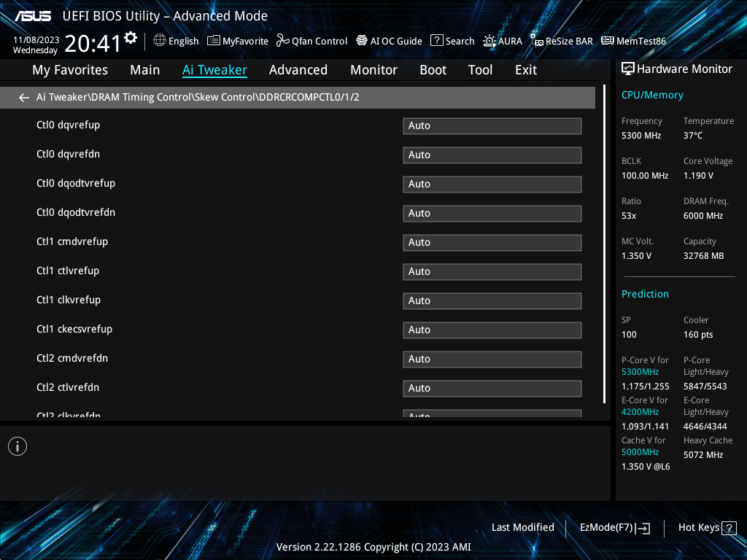
Task: Open the Exit tab
Action: 526,70
